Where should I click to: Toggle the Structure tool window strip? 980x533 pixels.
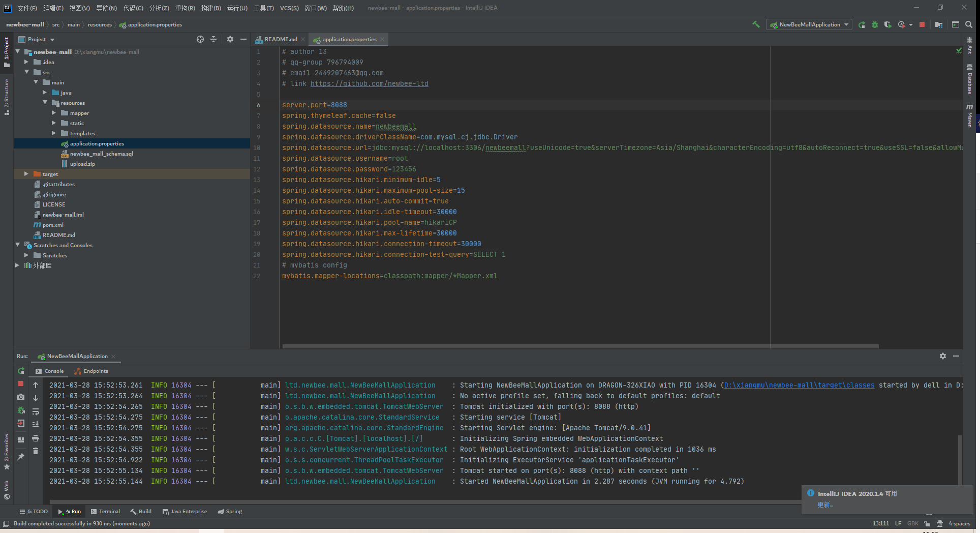coord(7,97)
